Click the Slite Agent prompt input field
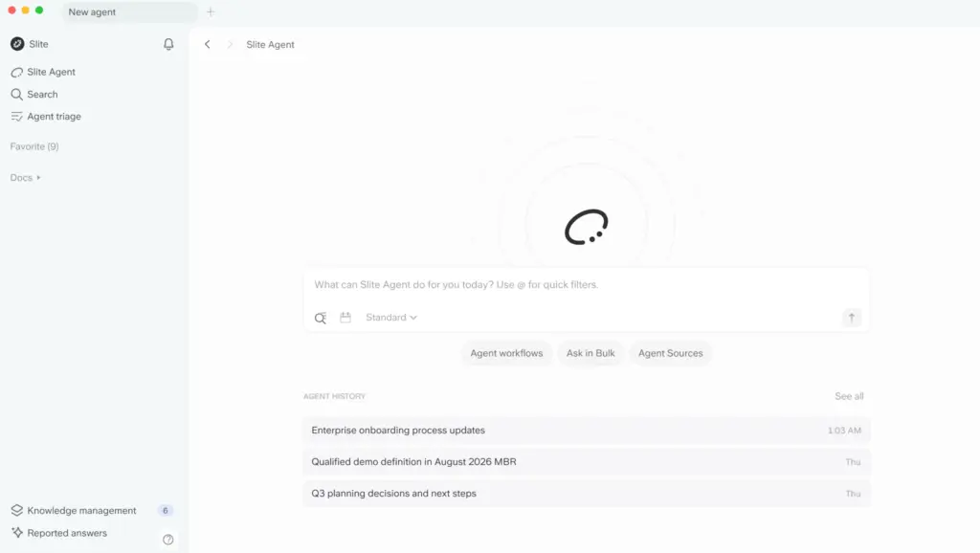 [587, 285]
